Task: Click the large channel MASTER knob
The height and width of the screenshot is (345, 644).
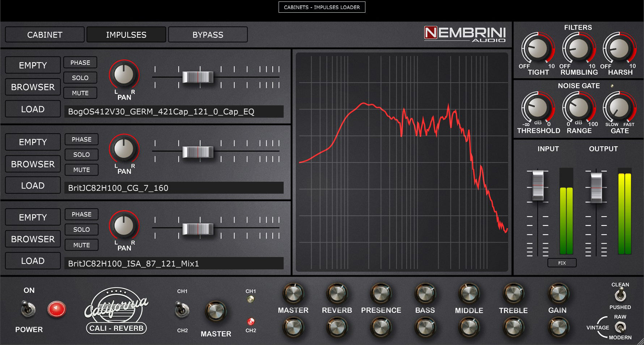Action: click(x=216, y=312)
